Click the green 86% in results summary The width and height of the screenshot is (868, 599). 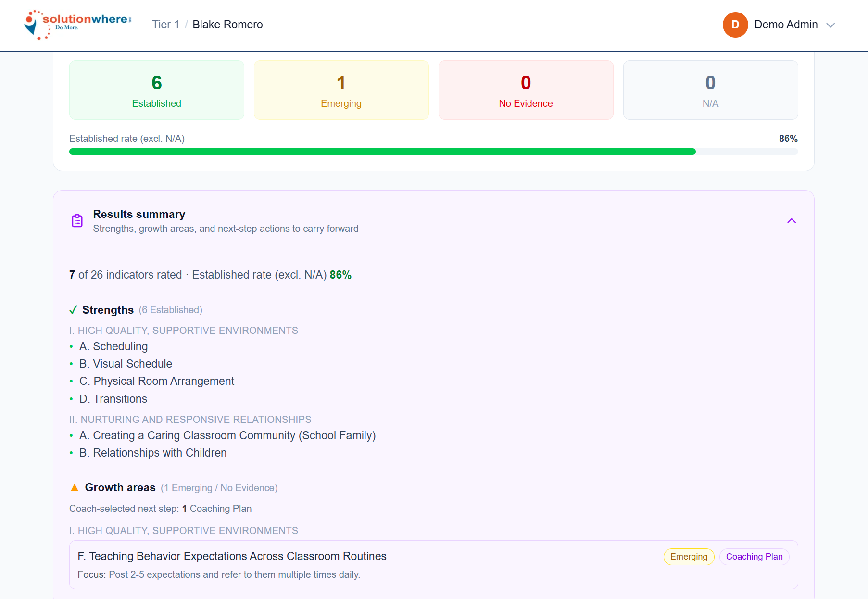[340, 275]
